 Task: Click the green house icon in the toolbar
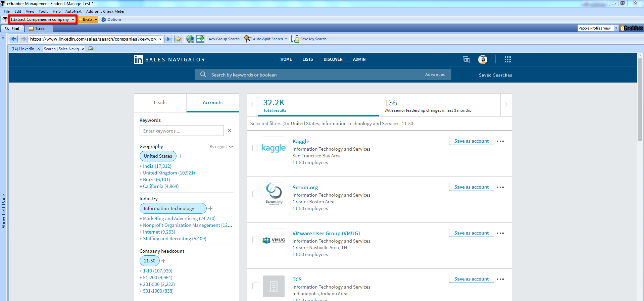coord(200,39)
